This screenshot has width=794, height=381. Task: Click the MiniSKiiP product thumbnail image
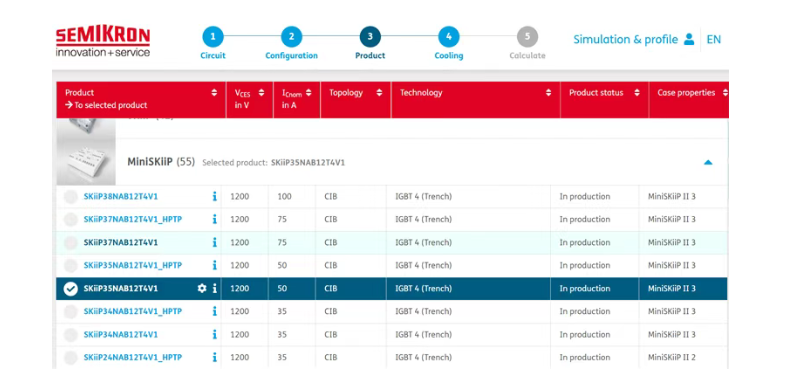pos(86,162)
